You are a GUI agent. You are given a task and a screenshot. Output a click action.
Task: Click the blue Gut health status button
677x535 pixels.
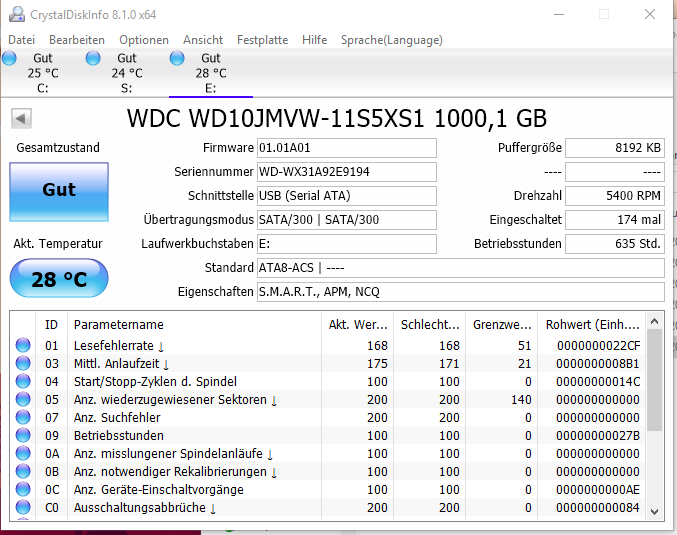point(59,192)
